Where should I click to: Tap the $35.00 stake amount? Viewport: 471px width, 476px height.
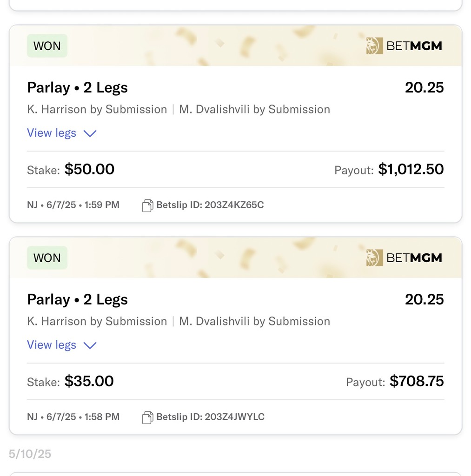pos(89,381)
